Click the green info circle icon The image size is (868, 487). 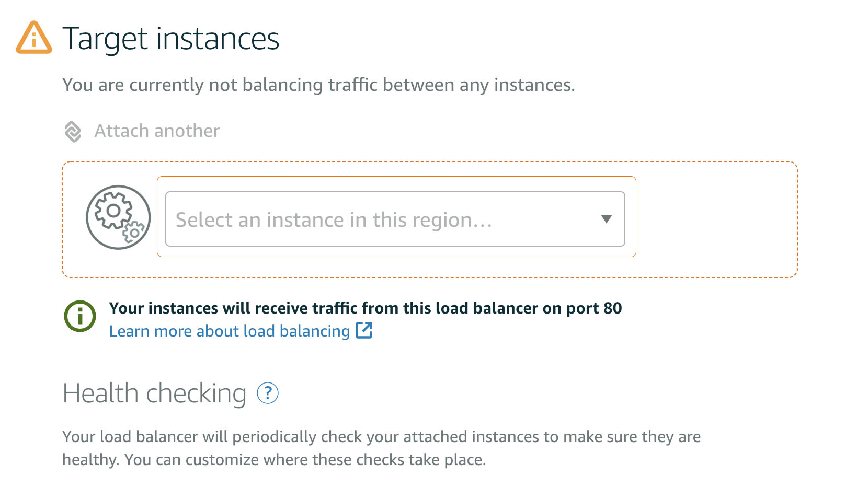[x=80, y=316]
